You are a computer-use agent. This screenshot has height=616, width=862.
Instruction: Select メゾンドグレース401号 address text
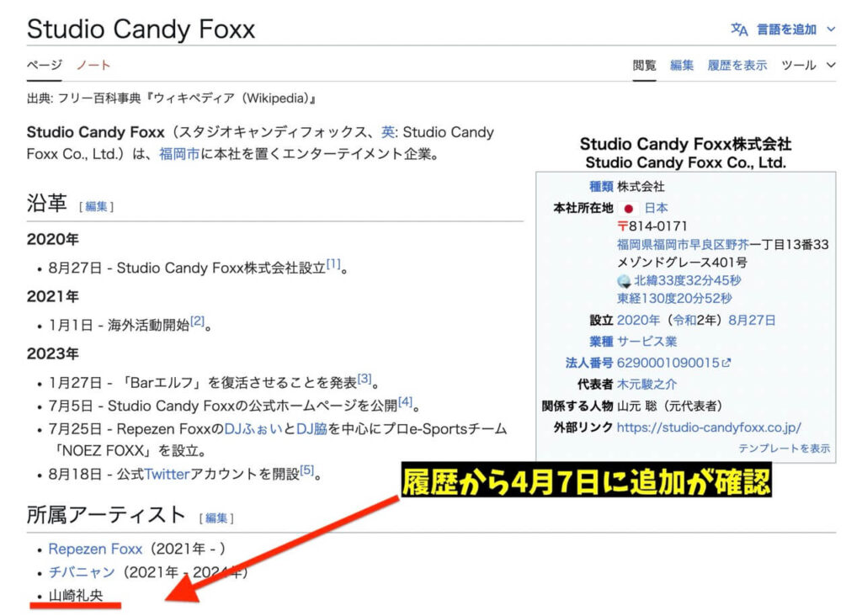pos(682,263)
